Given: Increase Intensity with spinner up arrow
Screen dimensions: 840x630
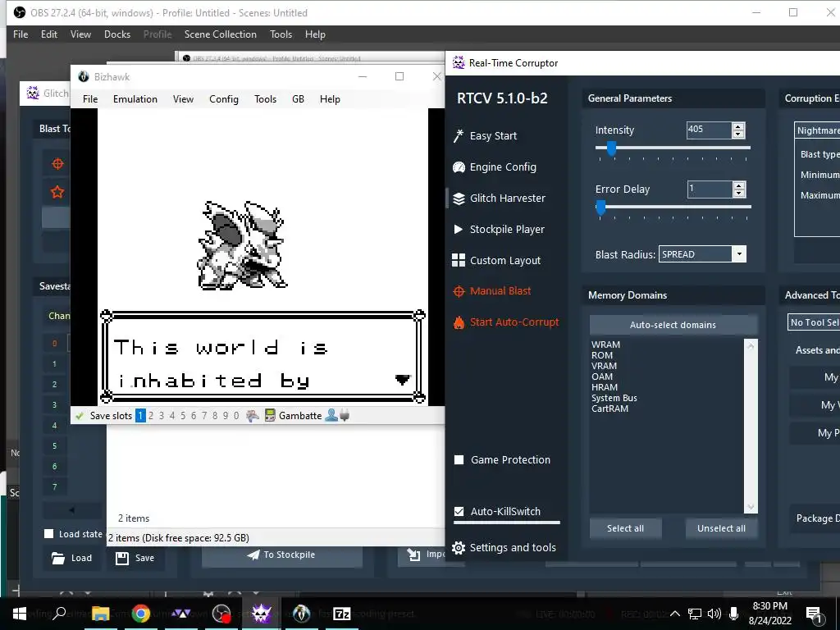Looking at the screenshot, I should [x=739, y=127].
